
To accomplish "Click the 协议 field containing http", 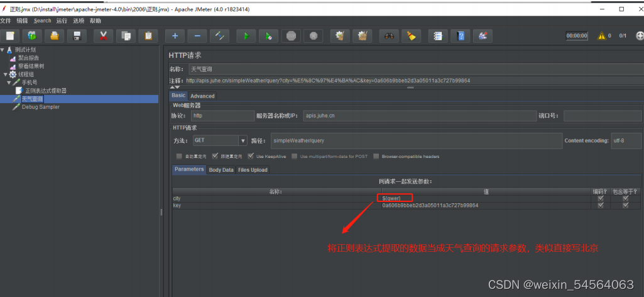I will (x=223, y=116).
